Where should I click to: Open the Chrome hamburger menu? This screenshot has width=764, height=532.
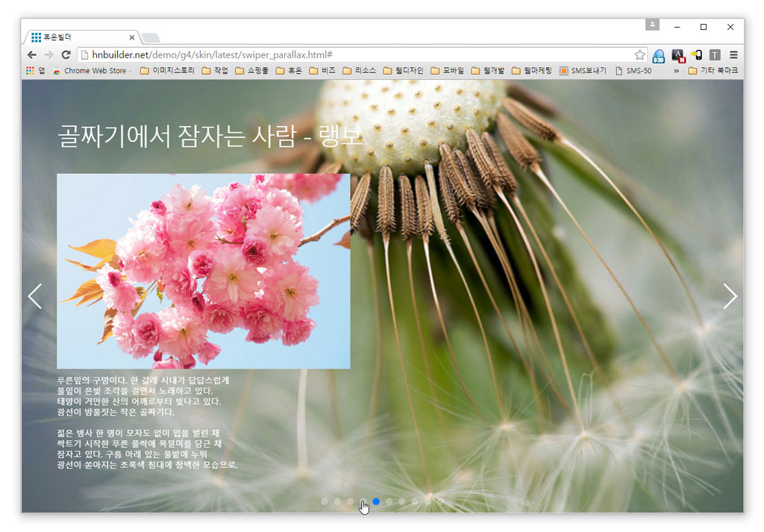pos(733,55)
